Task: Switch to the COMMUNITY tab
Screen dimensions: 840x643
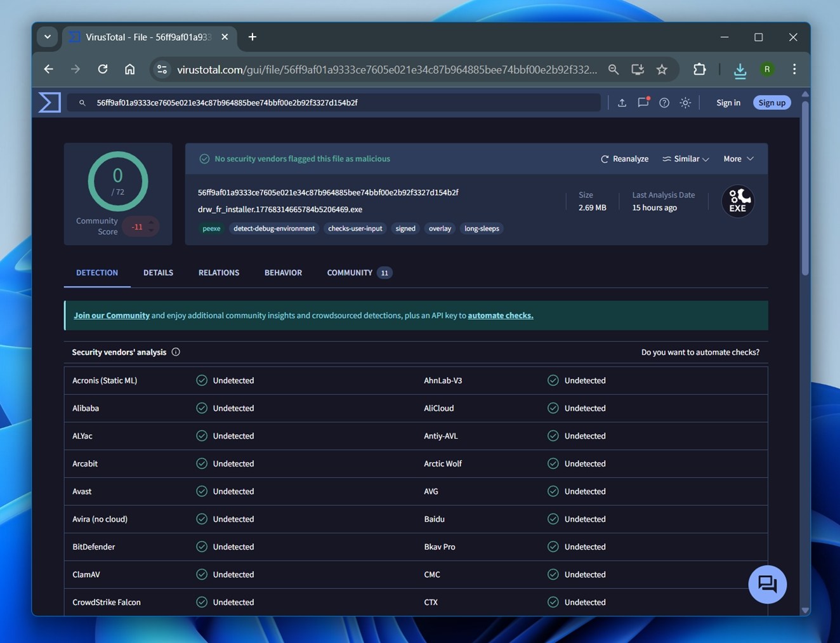Action: (359, 273)
